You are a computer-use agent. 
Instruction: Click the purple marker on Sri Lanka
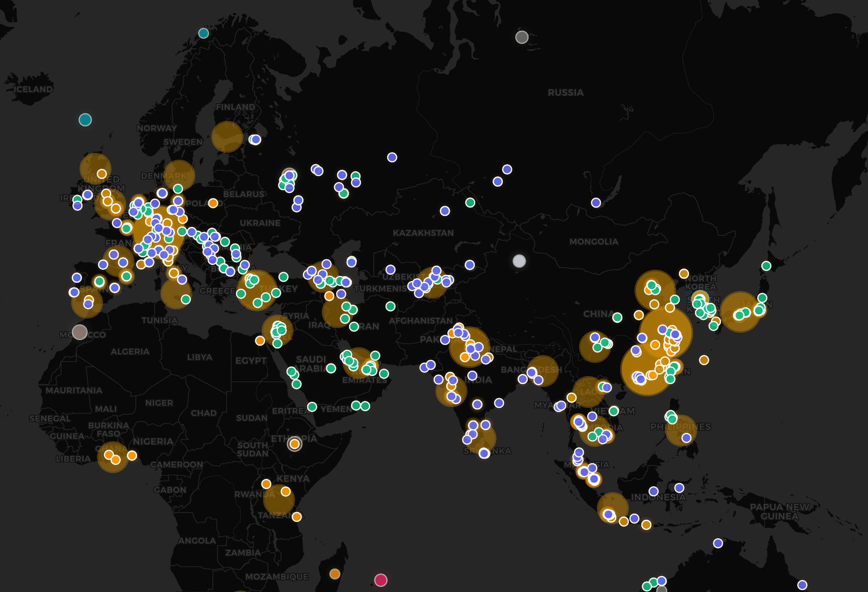click(x=484, y=453)
